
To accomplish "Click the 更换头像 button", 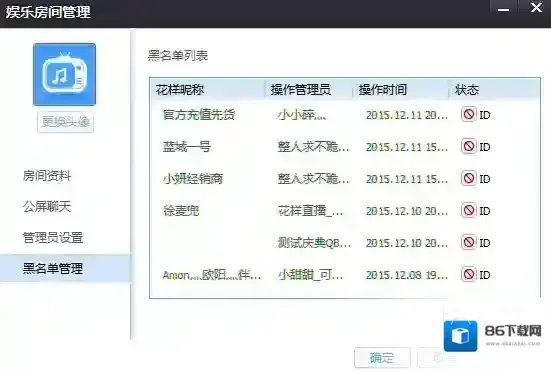I will [65, 122].
